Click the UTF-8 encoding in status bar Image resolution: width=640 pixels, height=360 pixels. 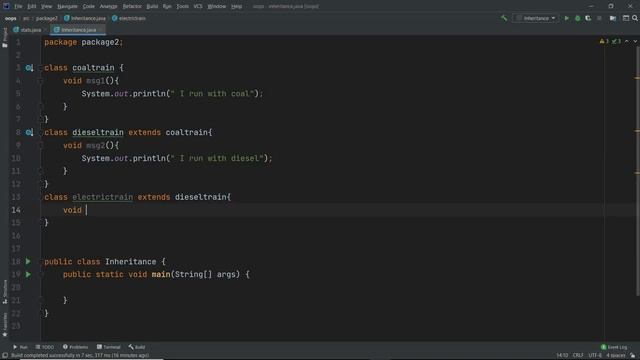pyautogui.click(x=595, y=356)
